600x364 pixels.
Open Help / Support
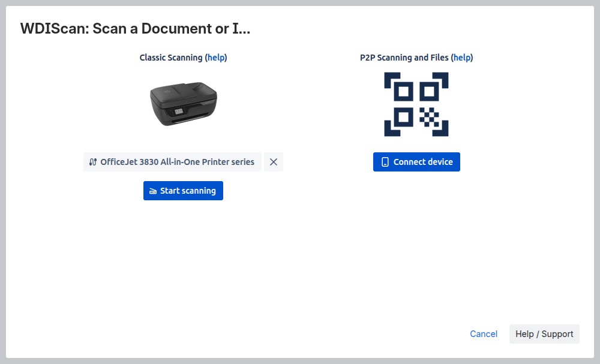pos(544,334)
